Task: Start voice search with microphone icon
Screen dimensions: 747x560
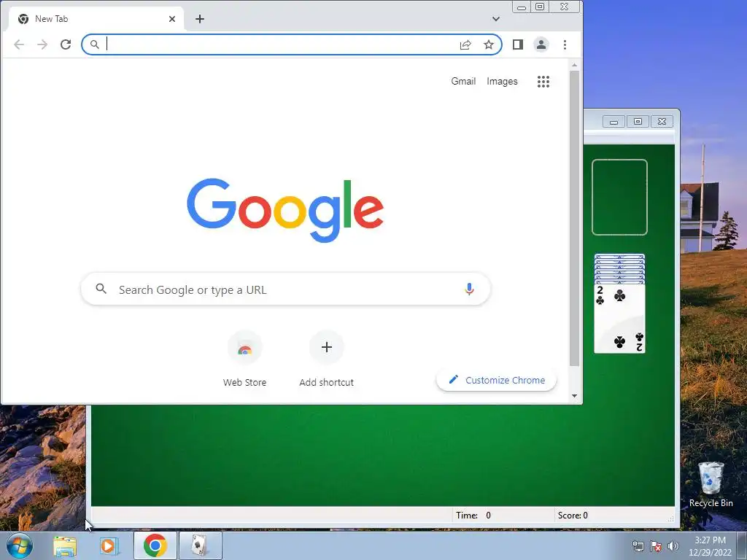Action: click(x=469, y=289)
